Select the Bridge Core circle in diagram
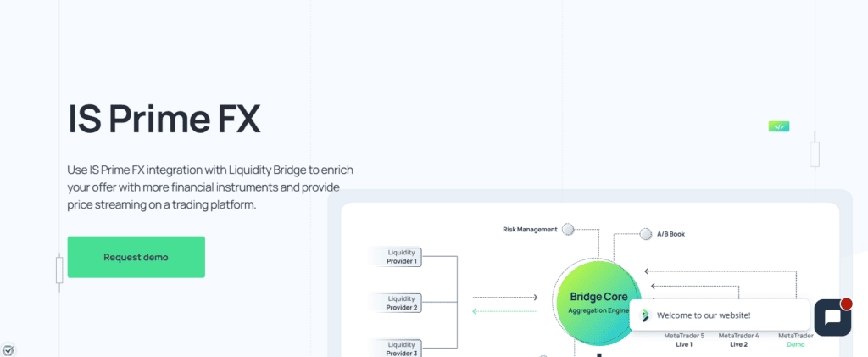 point(598,303)
